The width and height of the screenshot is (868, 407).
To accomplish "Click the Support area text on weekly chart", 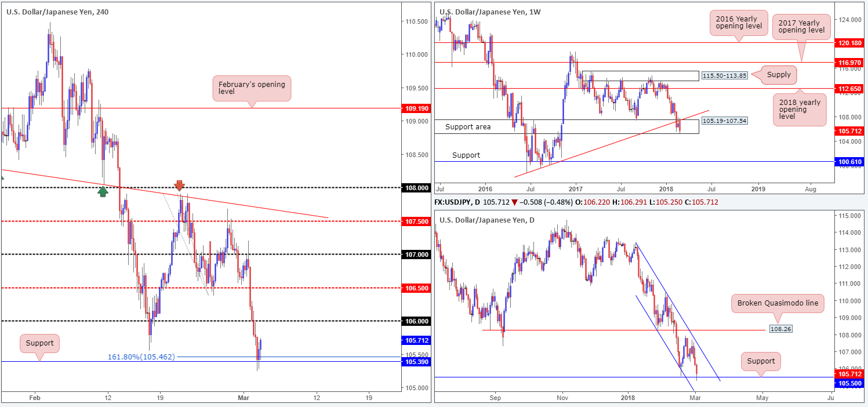I will pyautogui.click(x=468, y=126).
